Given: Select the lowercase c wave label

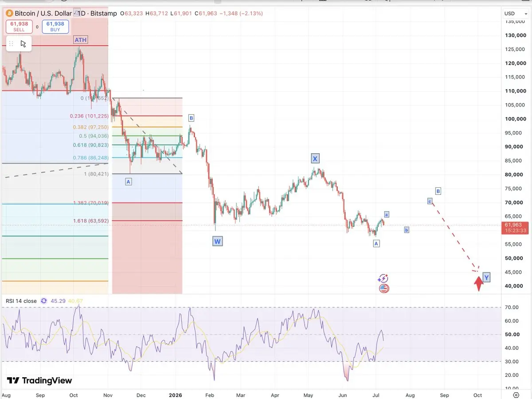Looking at the screenshot, I should (430, 201).
